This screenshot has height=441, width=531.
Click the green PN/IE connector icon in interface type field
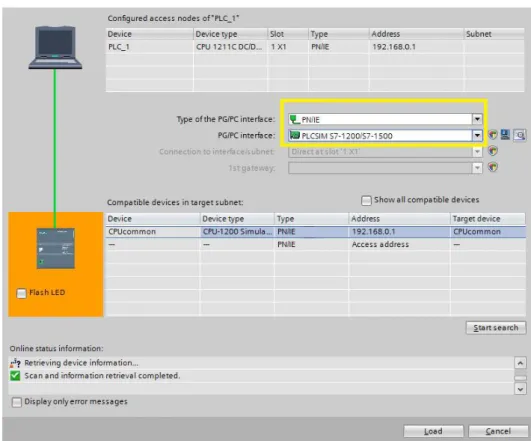295,119
